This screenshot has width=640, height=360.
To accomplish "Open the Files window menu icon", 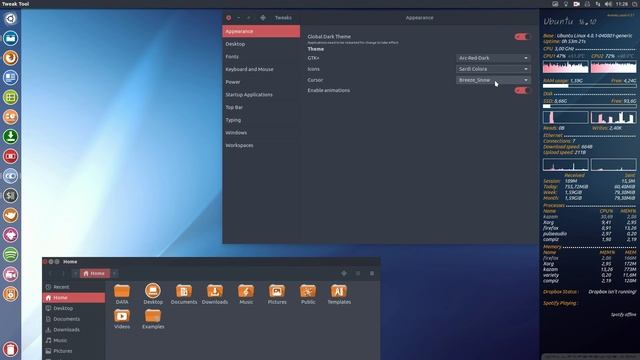I will pyautogui.click(x=372, y=273).
